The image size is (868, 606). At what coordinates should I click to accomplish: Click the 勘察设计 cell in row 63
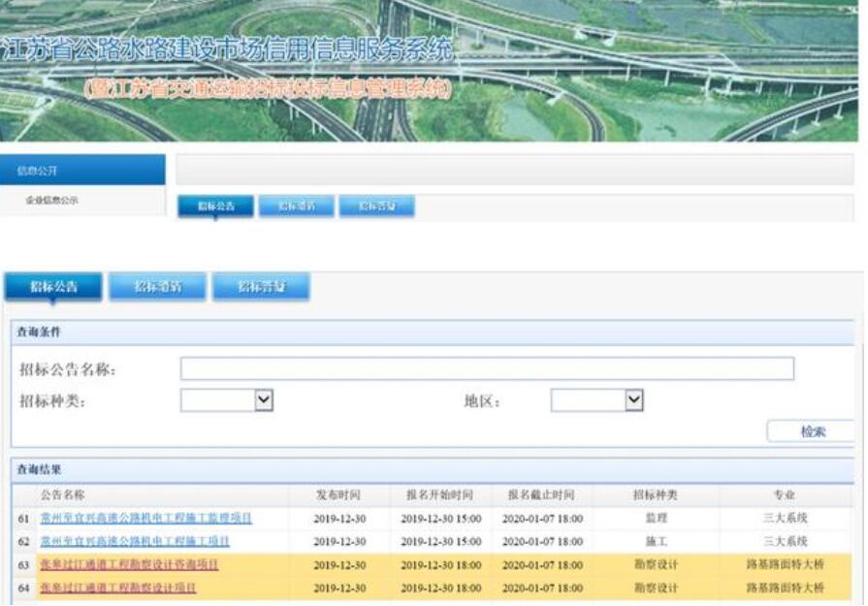(656, 564)
